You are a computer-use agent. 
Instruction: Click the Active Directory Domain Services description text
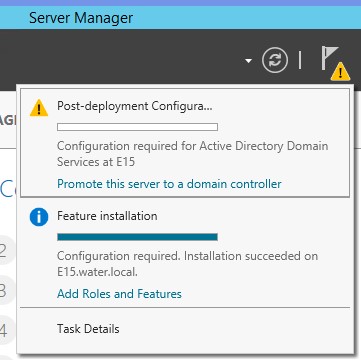[192, 154]
